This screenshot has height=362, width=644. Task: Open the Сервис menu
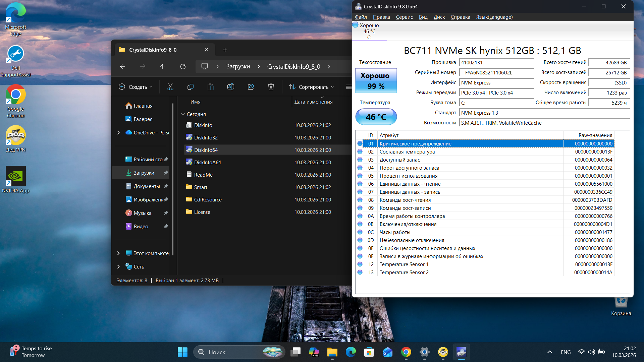coord(404,17)
